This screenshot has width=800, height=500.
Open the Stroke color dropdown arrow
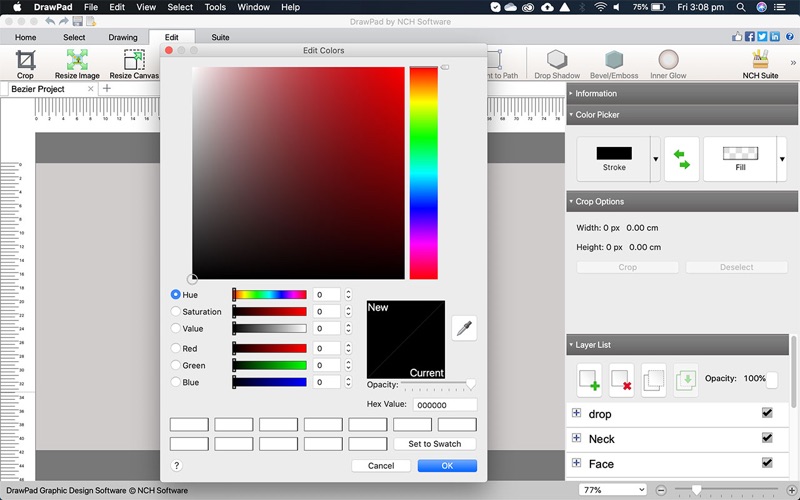click(655, 160)
